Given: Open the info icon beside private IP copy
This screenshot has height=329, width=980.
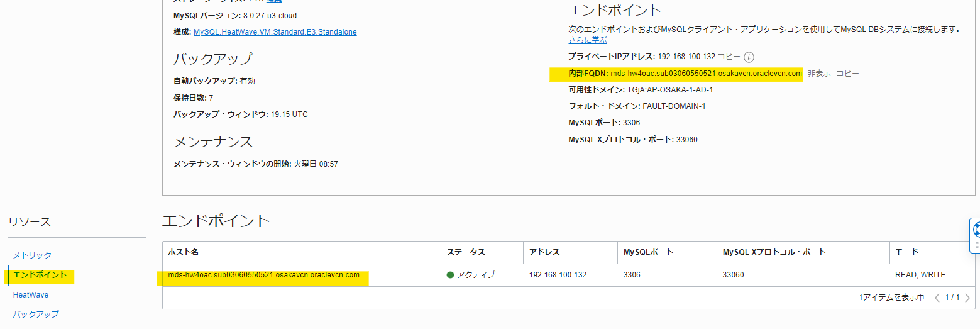Looking at the screenshot, I should [x=749, y=57].
